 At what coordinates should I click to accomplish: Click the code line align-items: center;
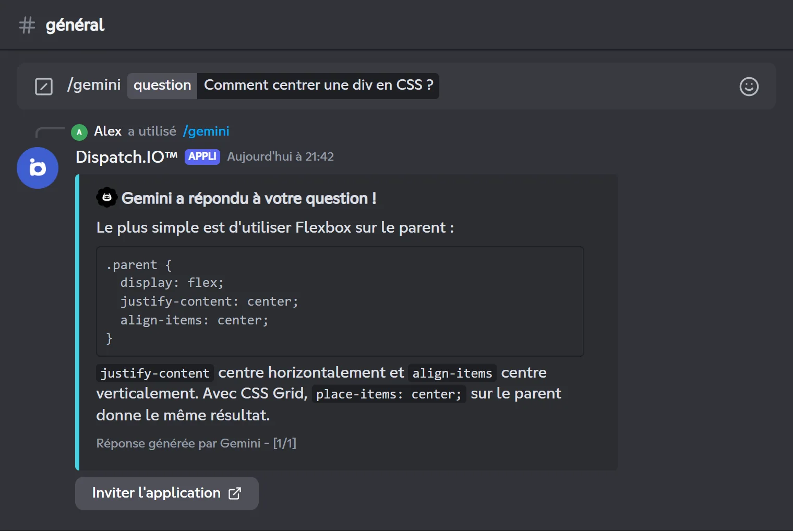[x=195, y=320]
